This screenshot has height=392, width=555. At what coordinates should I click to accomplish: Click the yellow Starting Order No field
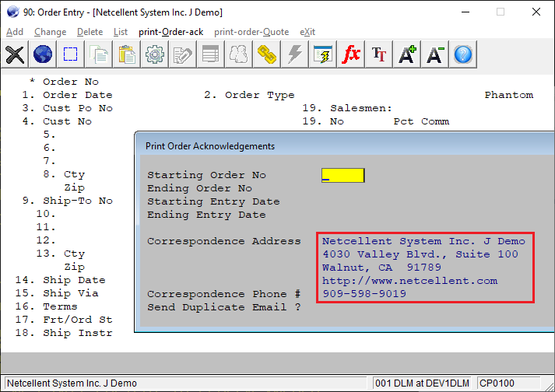coord(342,176)
